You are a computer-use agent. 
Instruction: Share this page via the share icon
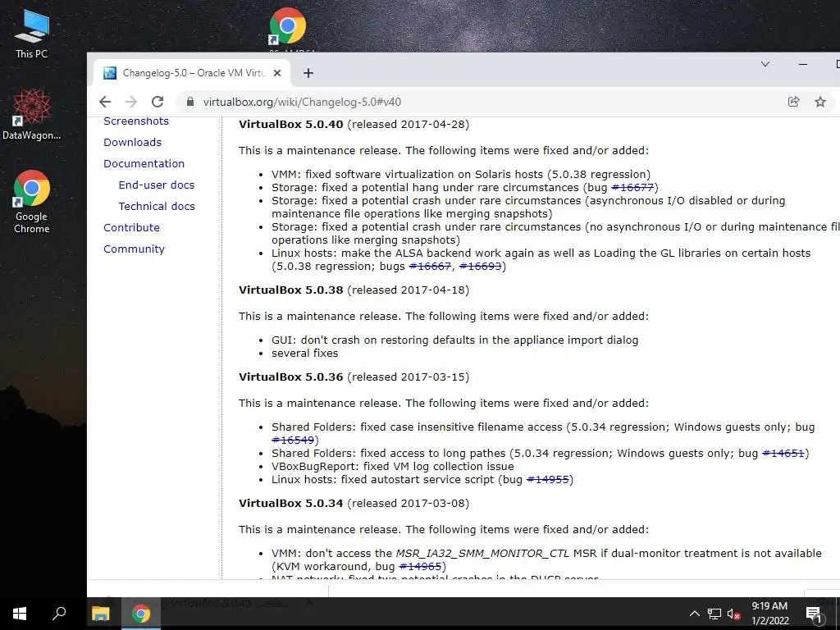point(793,102)
